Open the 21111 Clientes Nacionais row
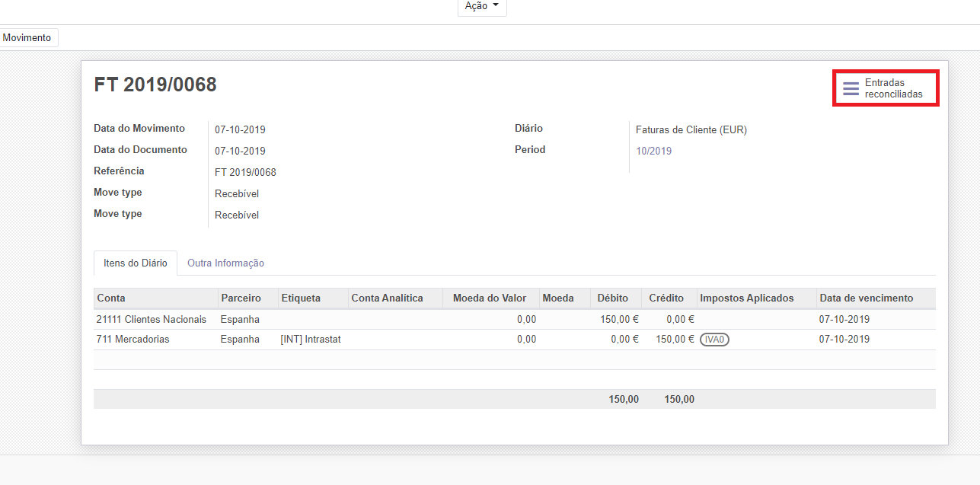The image size is (980, 485). pos(152,320)
